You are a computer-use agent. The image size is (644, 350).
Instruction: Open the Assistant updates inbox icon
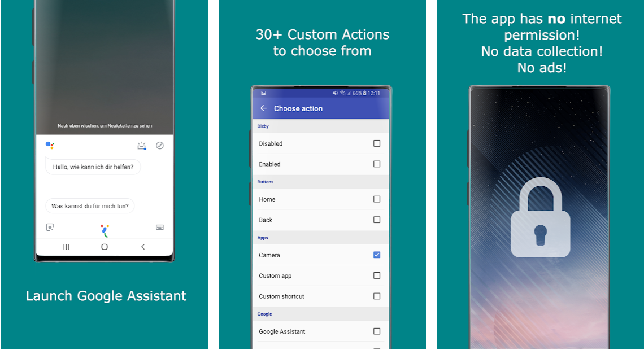click(x=141, y=146)
